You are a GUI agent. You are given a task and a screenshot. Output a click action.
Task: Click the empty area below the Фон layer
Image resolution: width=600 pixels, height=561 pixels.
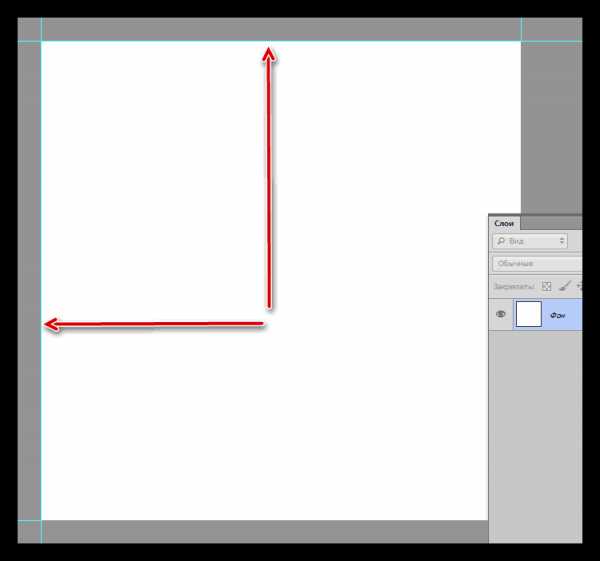[536, 436]
